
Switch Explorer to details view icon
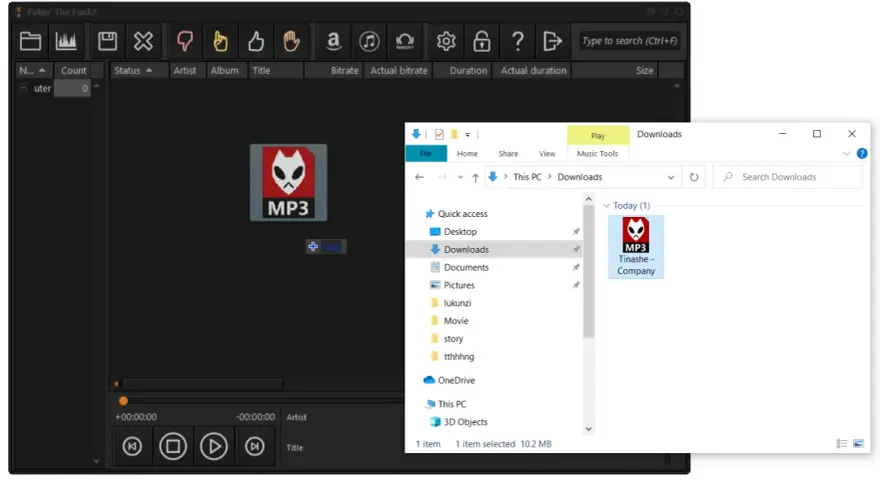[x=842, y=444]
